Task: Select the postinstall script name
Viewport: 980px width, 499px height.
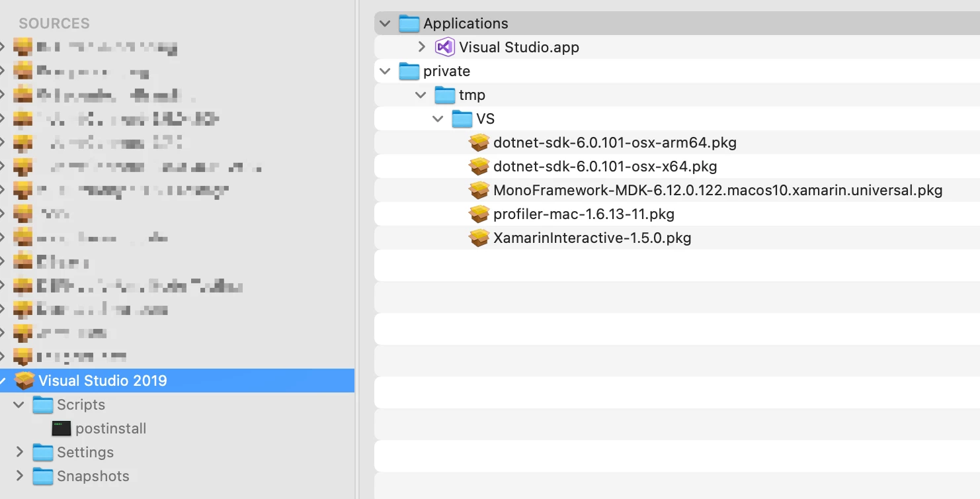Action: click(111, 429)
